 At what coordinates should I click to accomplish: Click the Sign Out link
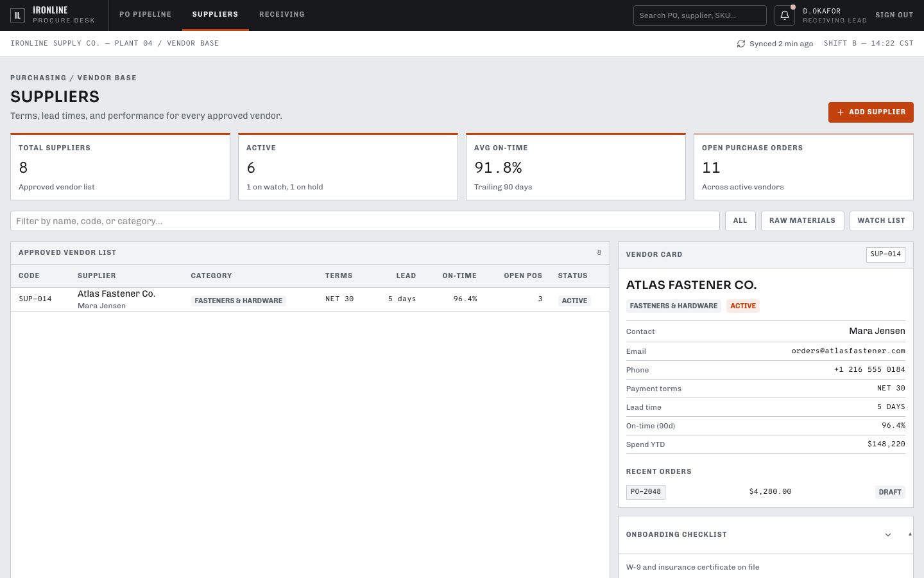pos(894,15)
